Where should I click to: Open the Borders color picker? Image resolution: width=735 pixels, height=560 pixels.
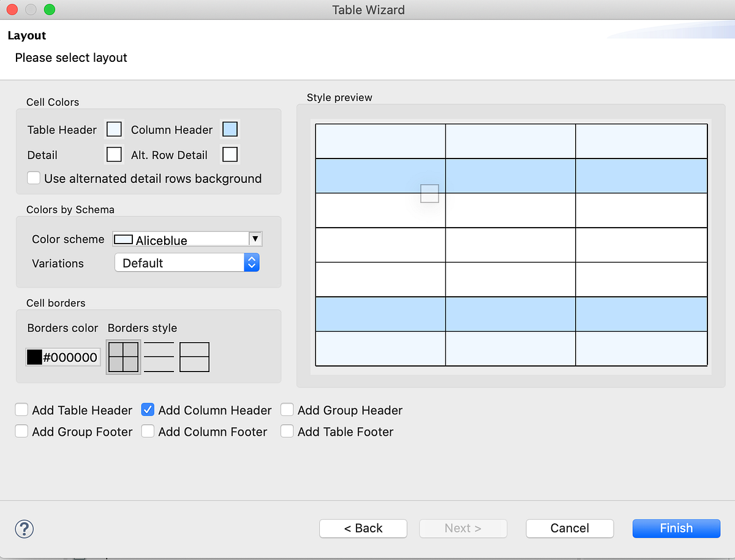point(34,357)
